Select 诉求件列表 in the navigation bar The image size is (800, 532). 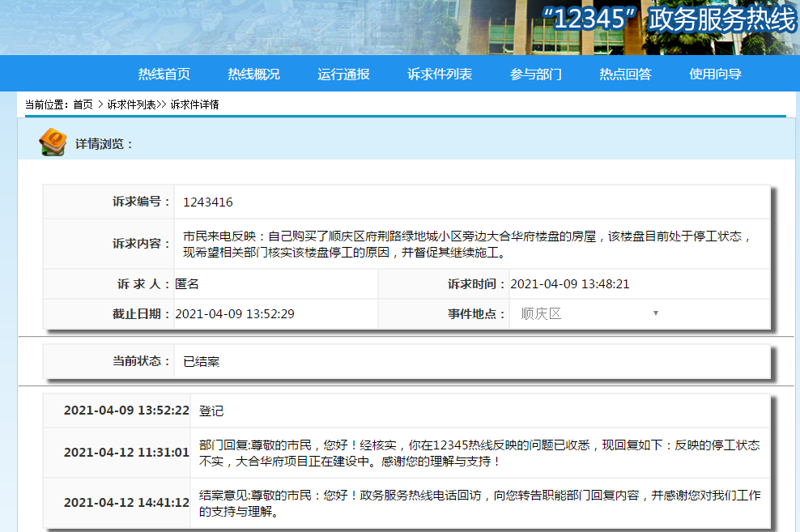[x=440, y=74]
